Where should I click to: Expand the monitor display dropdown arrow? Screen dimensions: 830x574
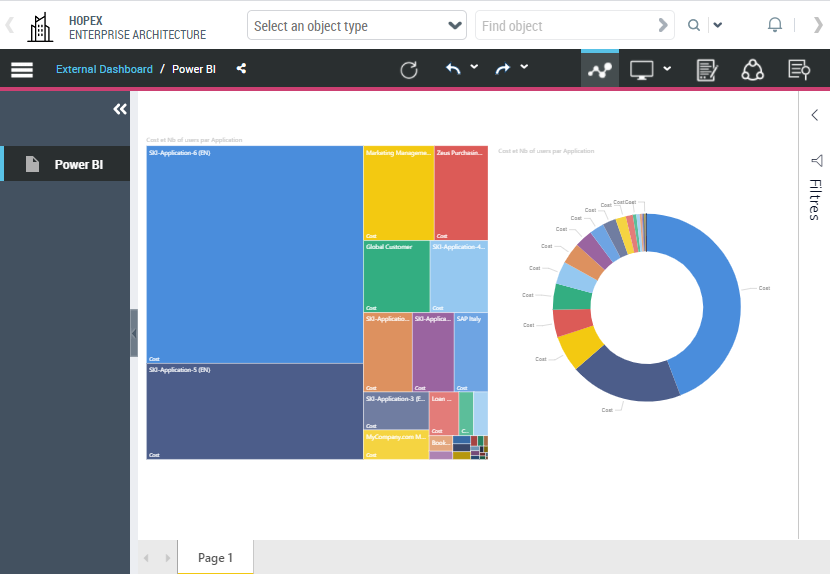tap(667, 69)
